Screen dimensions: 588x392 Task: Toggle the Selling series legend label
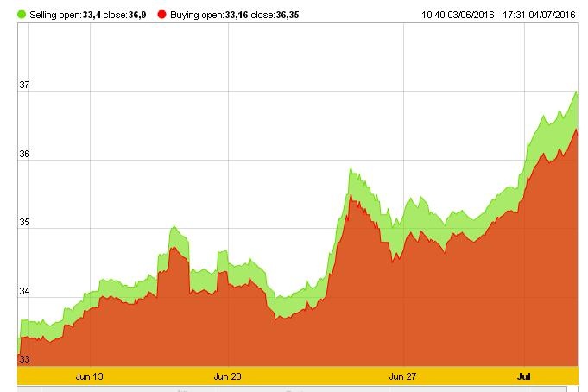(47, 15)
